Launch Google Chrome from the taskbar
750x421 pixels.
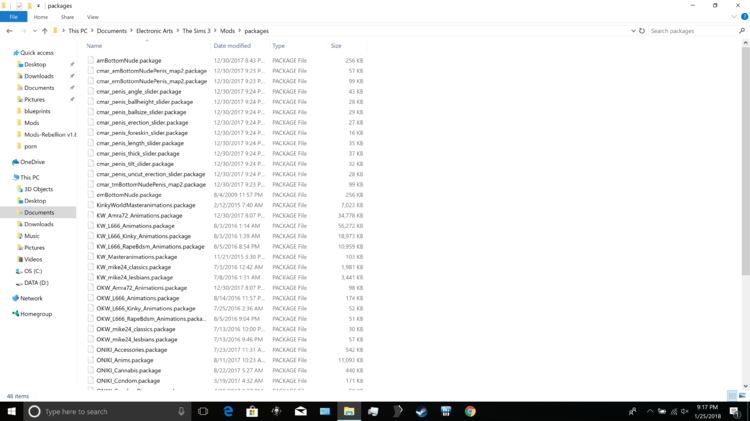click(x=470, y=411)
